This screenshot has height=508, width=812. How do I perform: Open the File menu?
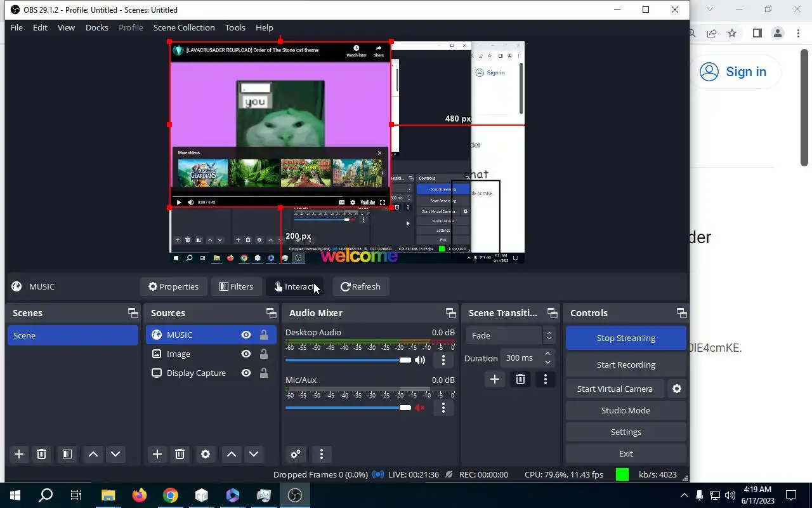click(16, 27)
